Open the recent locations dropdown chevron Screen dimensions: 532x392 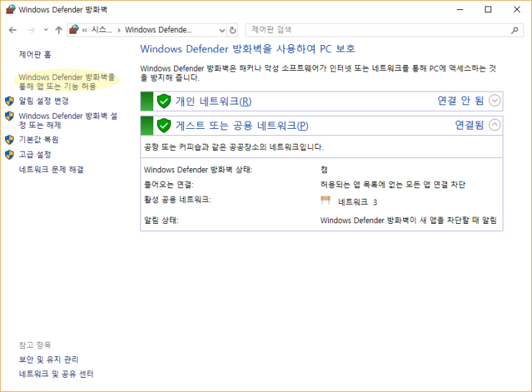point(46,30)
